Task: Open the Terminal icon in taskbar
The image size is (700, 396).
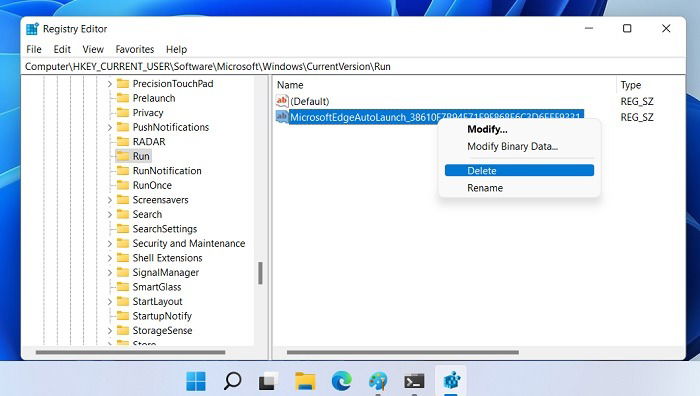Action: [x=414, y=381]
